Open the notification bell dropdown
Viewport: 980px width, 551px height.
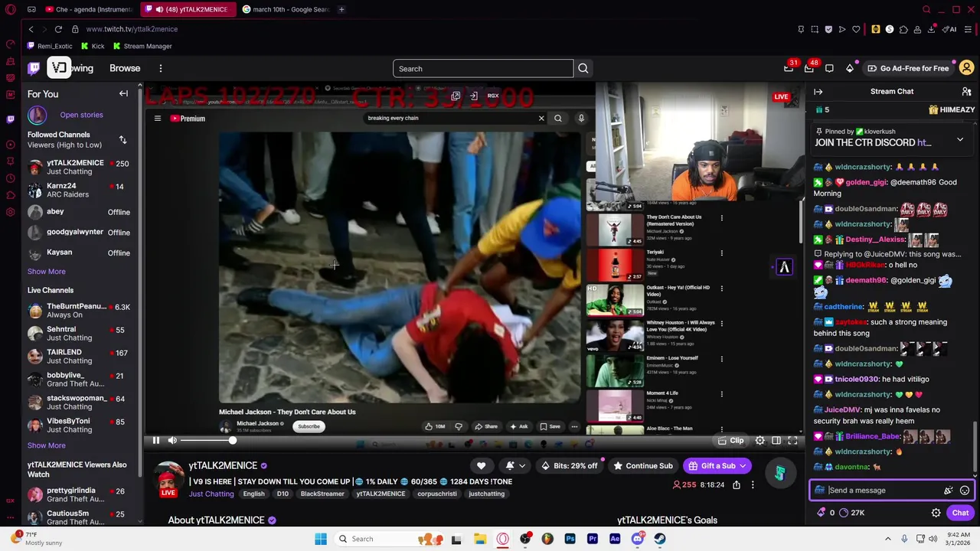[514, 465]
